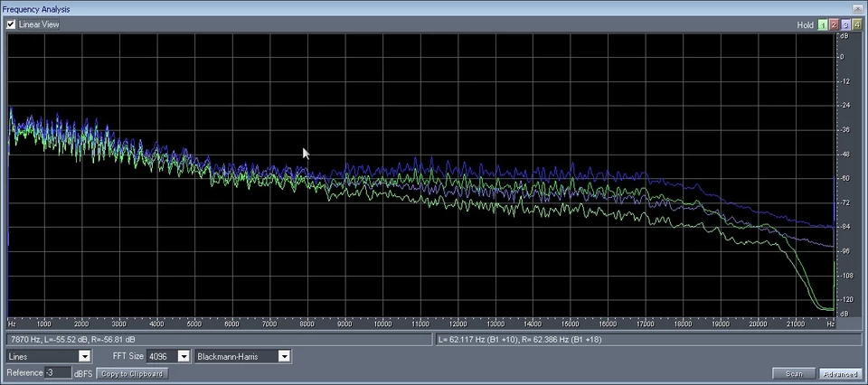The height and width of the screenshot is (385, 868).
Task: Disable the Linear View checkbox
Action: click(x=11, y=24)
